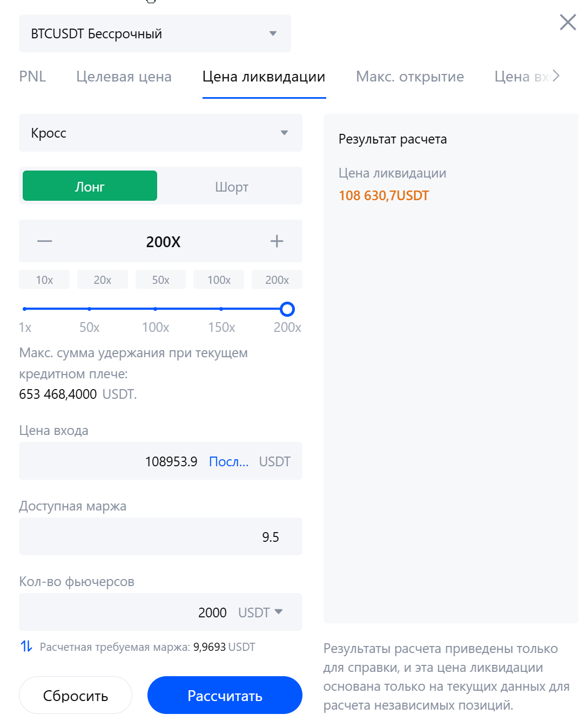Open the BTCUSDT Бессрочный contract dropdown
The width and height of the screenshot is (586, 728).
155,33
